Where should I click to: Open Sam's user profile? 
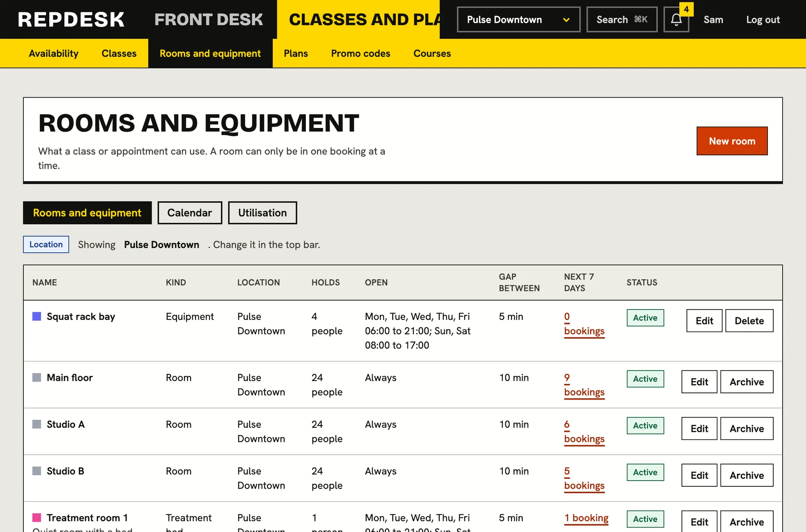pos(713,20)
